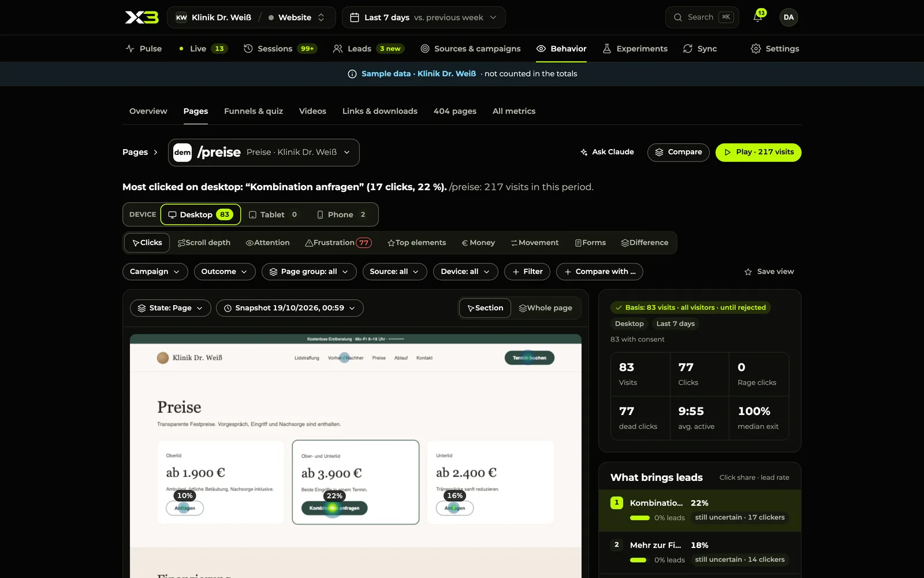924x578 pixels.
Task: Click the info icon in sample data banner
Action: [352, 74]
